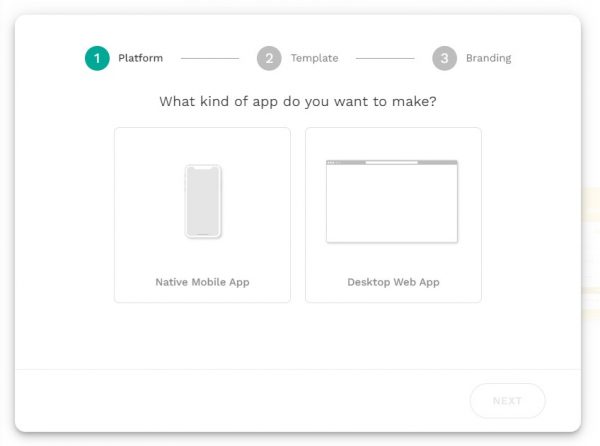This screenshot has width=600, height=446.
Task: Go to the Platform step label
Action: (x=140, y=58)
